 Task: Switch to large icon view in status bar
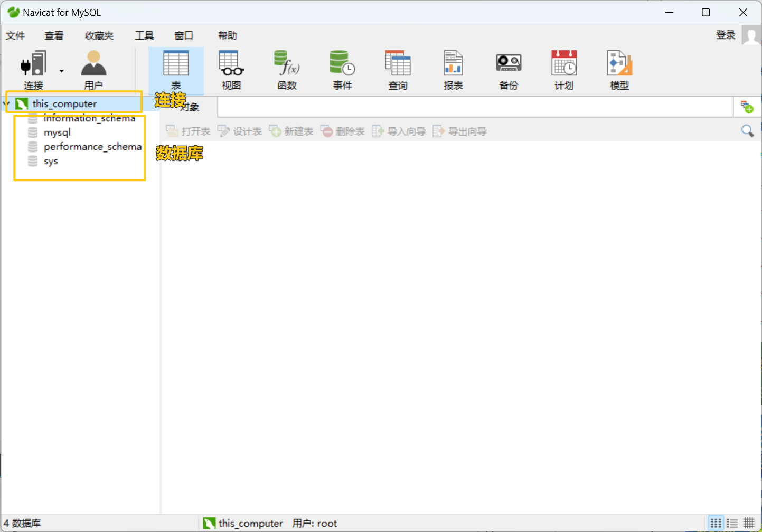tap(716, 523)
